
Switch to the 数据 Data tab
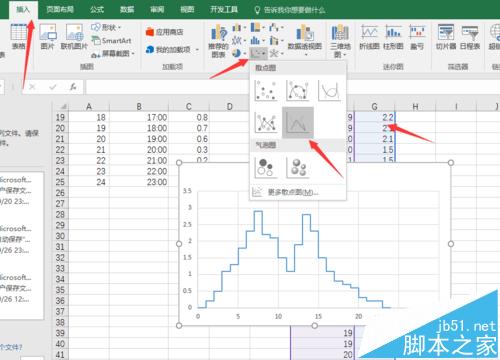(x=127, y=9)
